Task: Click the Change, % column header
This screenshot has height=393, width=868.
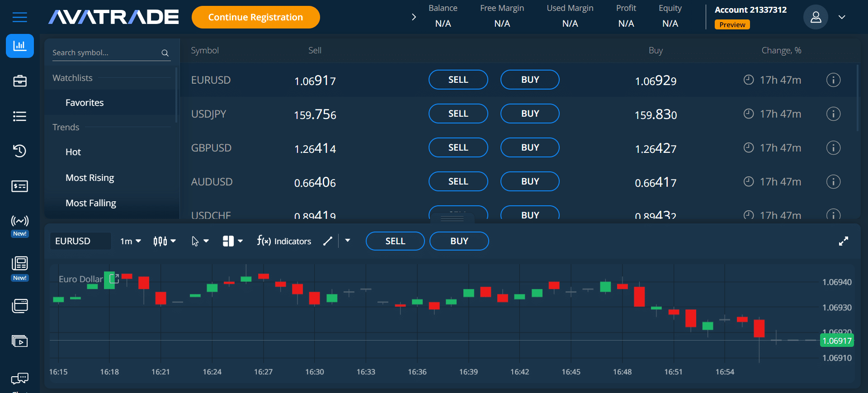Action: pos(781,50)
